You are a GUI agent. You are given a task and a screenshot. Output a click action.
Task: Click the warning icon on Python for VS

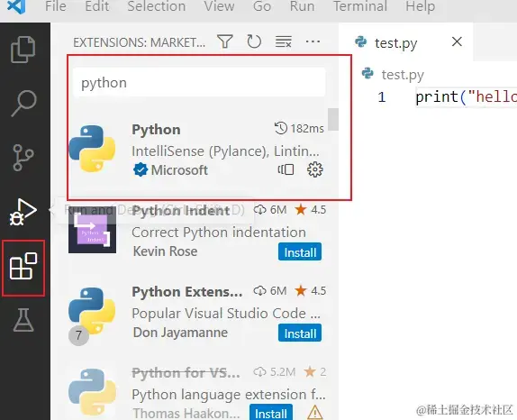click(314, 413)
